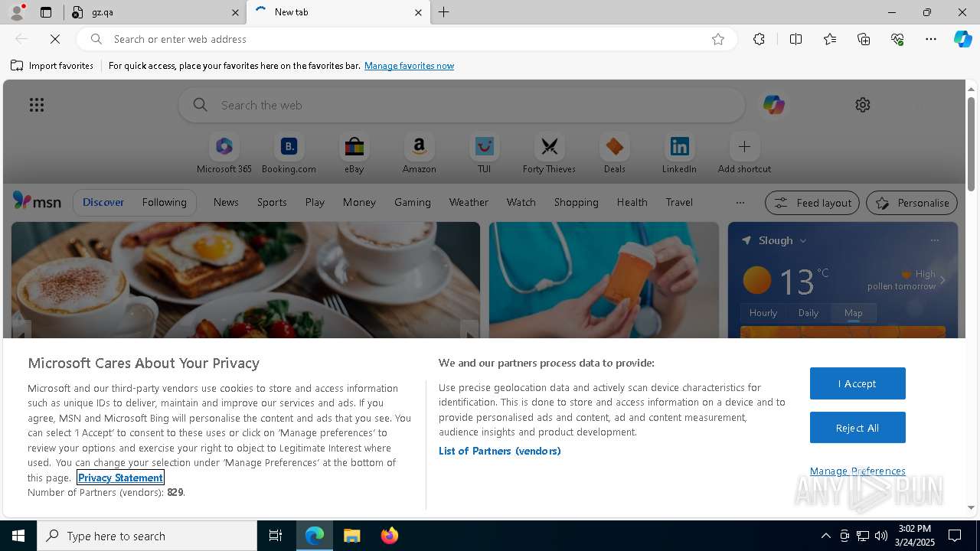This screenshot has width=980, height=551.
Task: Open weather card more options ellipsis
Action: click(x=934, y=240)
